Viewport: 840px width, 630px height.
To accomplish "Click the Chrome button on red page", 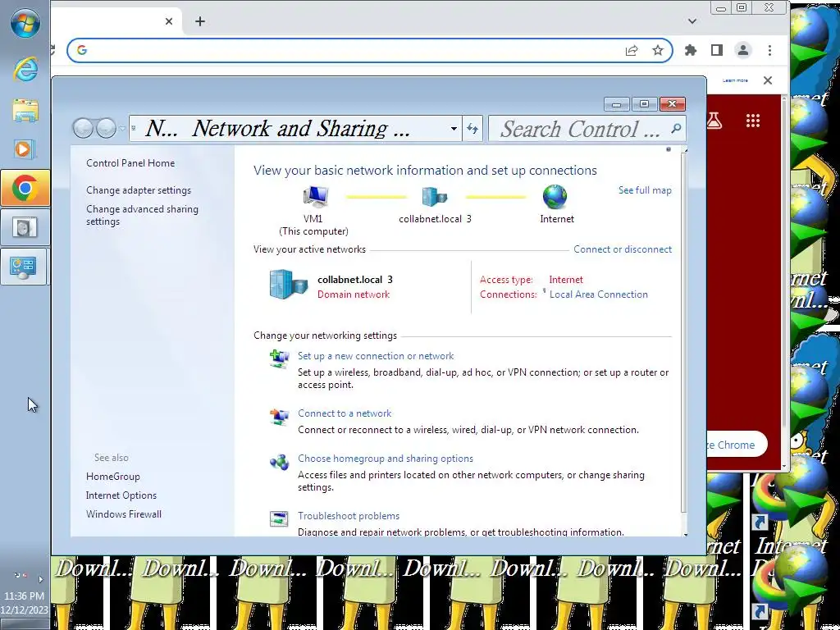I will [737, 445].
